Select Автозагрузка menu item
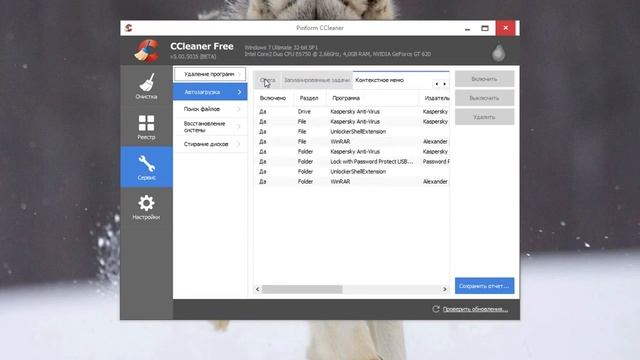The width and height of the screenshot is (640, 360). click(210, 92)
